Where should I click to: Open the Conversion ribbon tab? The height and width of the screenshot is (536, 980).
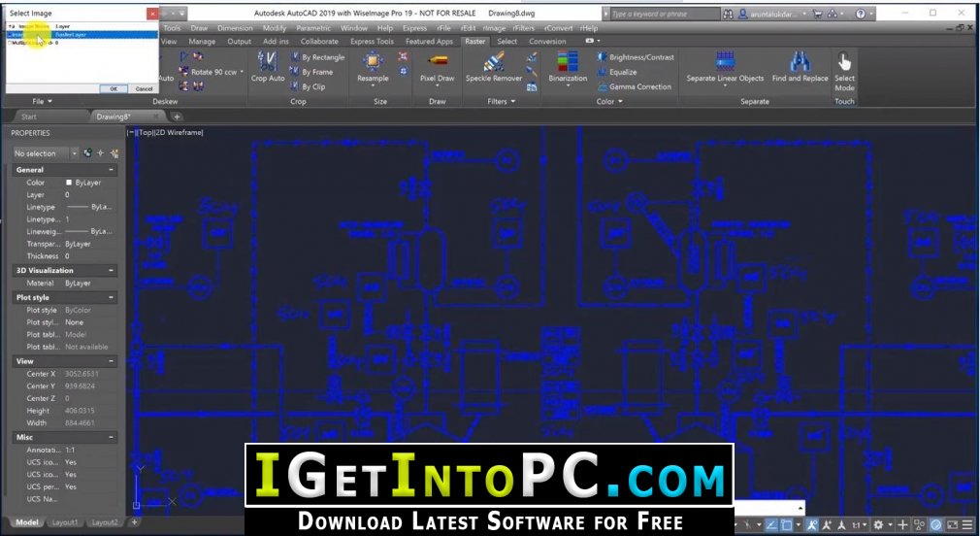click(547, 42)
